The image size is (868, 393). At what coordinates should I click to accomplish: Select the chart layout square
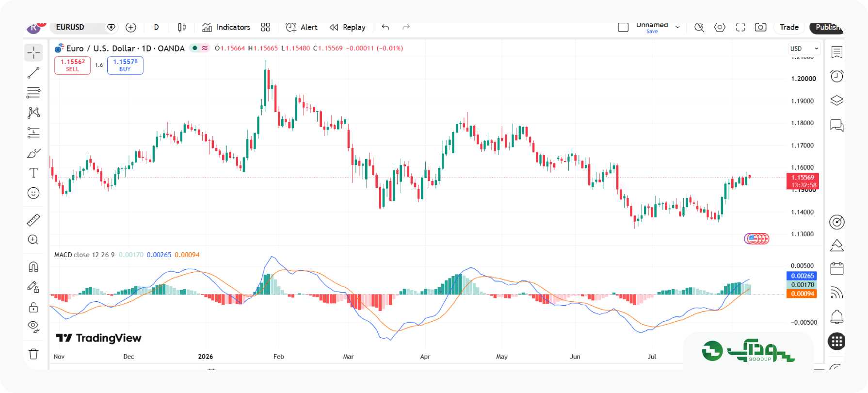[623, 27]
